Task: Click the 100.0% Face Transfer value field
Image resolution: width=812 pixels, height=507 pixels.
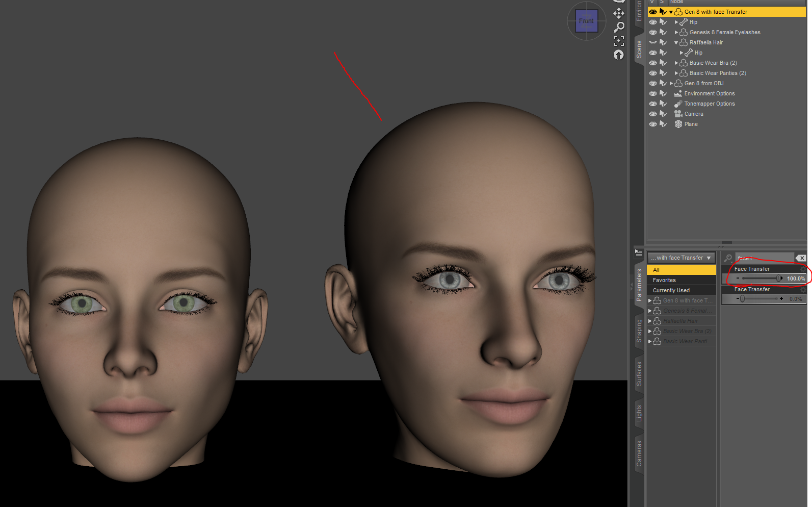Action: pos(796,278)
